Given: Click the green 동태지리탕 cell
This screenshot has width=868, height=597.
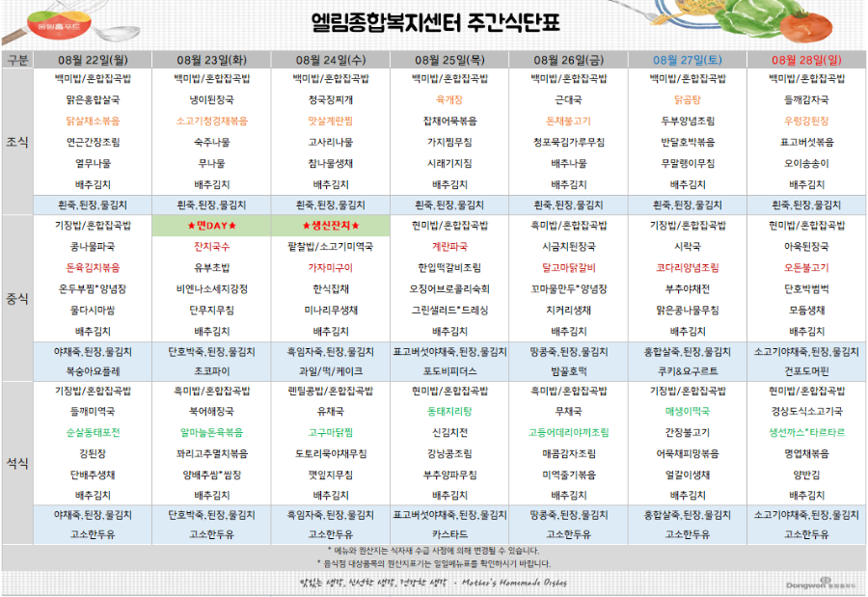Looking at the screenshot, I should [449, 412].
